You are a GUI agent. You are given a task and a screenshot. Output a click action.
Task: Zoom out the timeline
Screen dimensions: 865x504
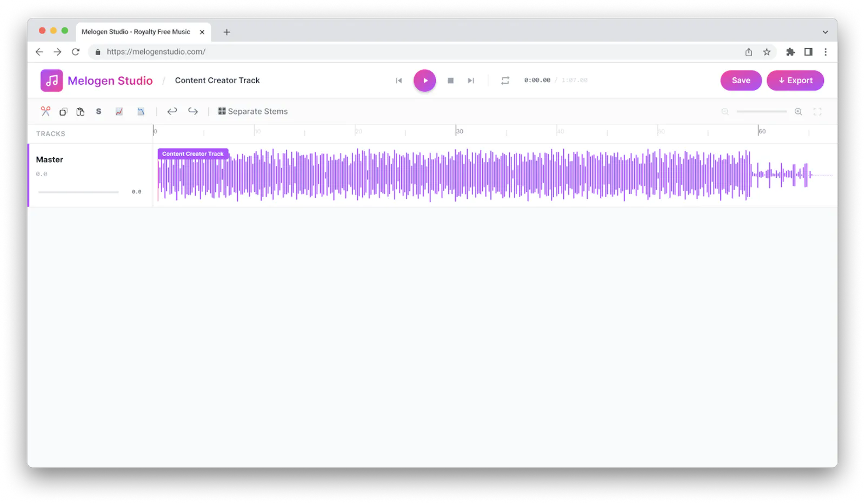point(725,112)
